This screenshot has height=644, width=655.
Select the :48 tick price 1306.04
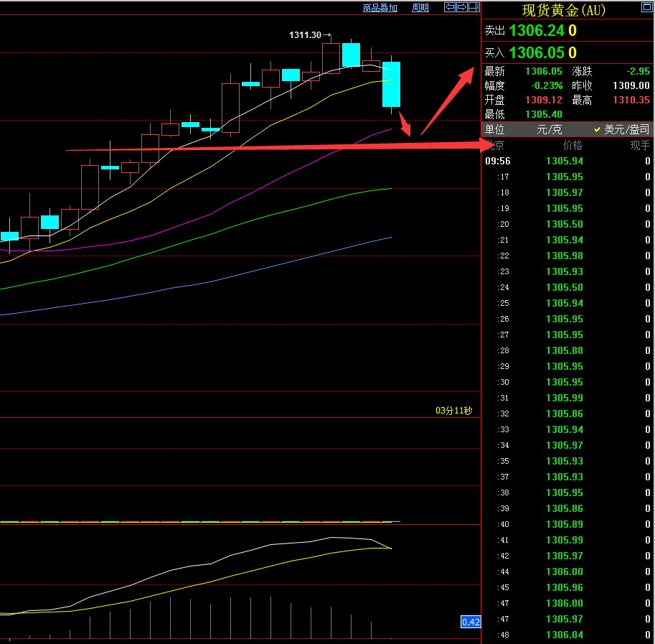pos(565,635)
